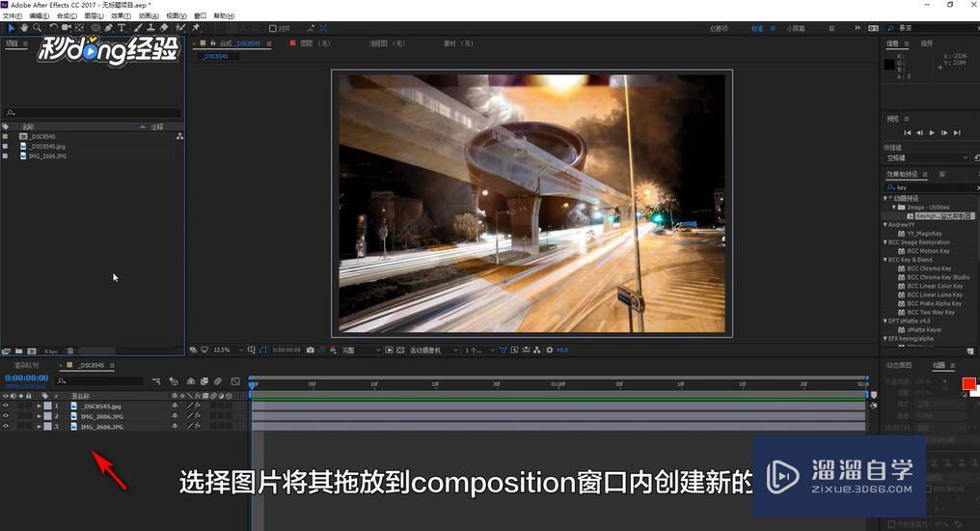Screen dimensions: 980x531
Task: Open the 12.5% magnification dropdown
Action: click(229, 350)
